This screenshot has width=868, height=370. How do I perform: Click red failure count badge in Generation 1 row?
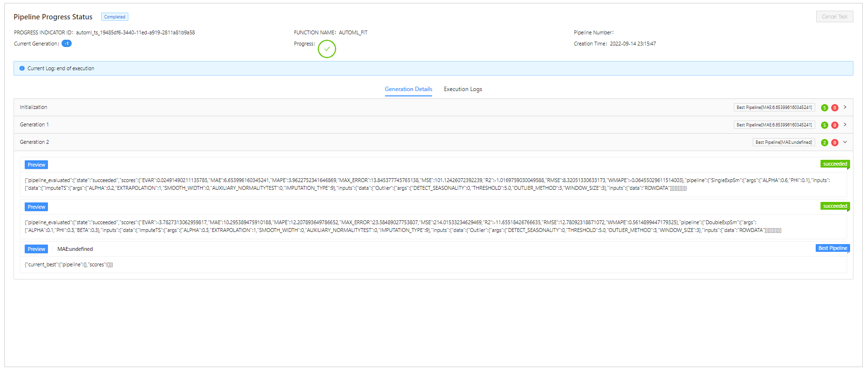click(835, 125)
